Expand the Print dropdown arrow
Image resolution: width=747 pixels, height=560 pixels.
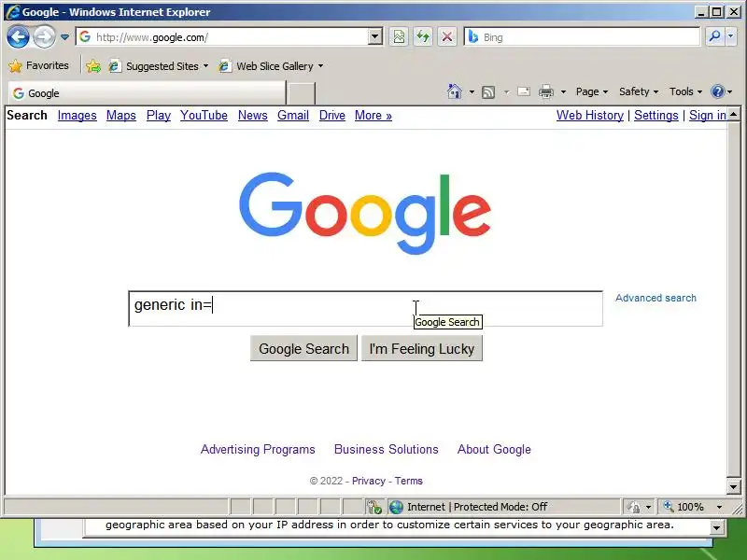(x=563, y=91)
